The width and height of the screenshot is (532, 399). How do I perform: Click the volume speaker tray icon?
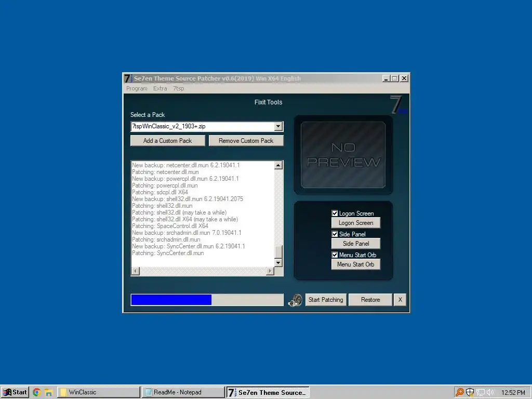tap(490, 393)
